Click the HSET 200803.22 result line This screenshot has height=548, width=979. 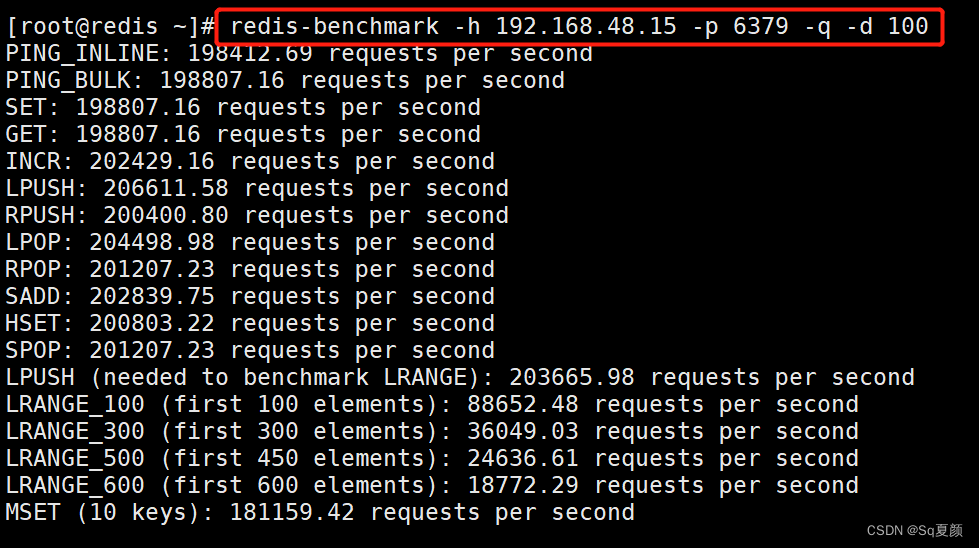(250, 323)
